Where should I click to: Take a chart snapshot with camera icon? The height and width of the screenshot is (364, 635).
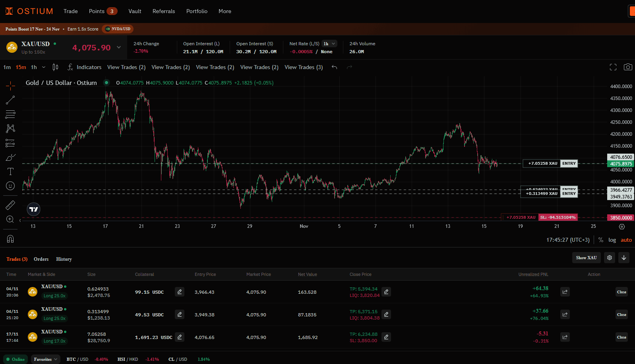(x=628, y=67)
